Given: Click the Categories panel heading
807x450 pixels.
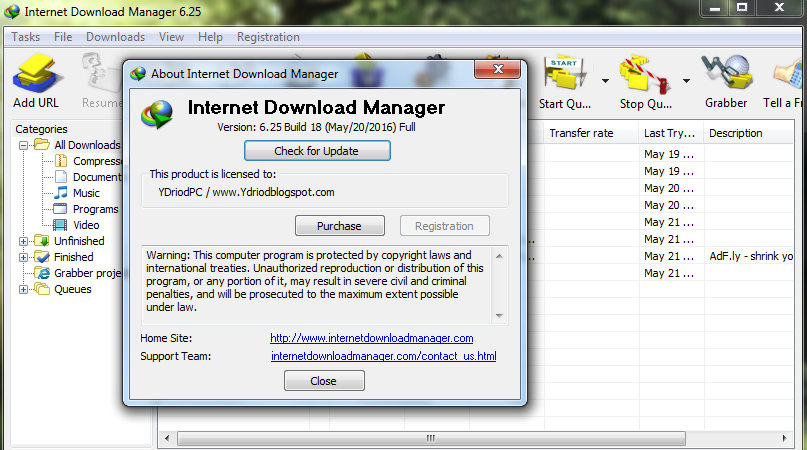Looking at the screenshot, I should click(41, 129).
